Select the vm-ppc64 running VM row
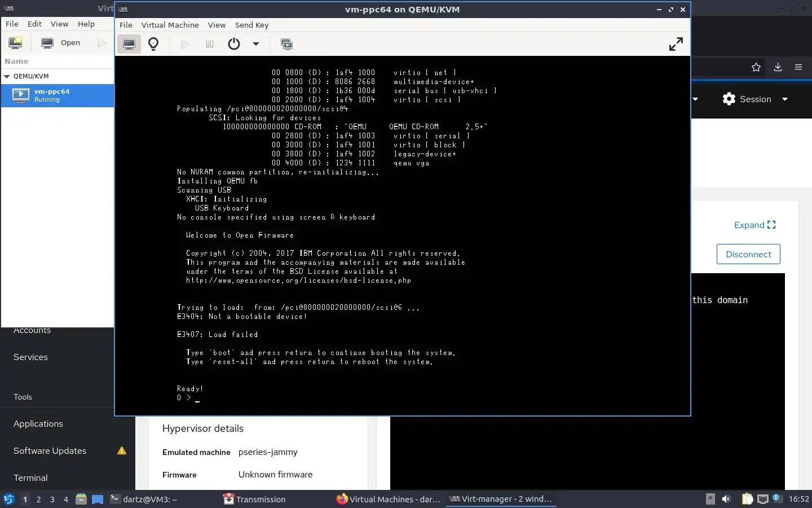This screenshot has width=812, height=508. point(57,95)
